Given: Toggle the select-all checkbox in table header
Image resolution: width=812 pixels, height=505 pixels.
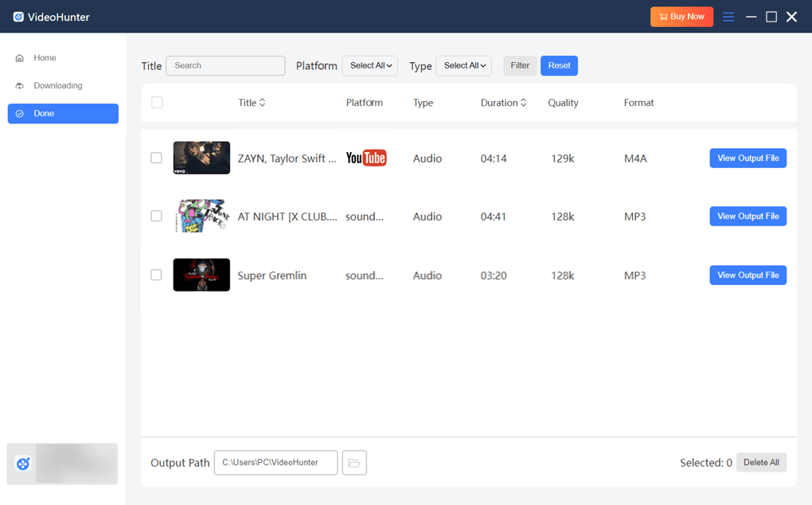Looking at the screenshot, I should (157, 103).
